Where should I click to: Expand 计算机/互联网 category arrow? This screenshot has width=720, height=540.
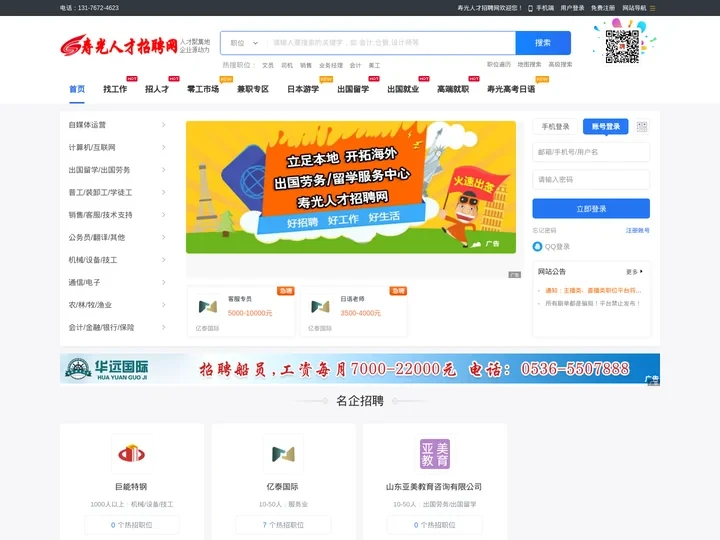163,147
